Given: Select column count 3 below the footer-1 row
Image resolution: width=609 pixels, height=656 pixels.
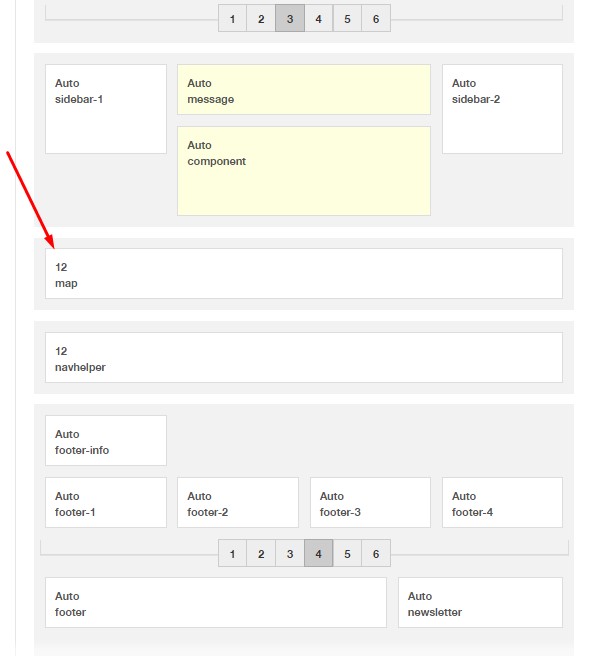Looking at the screenshot, I should [290, 553].
